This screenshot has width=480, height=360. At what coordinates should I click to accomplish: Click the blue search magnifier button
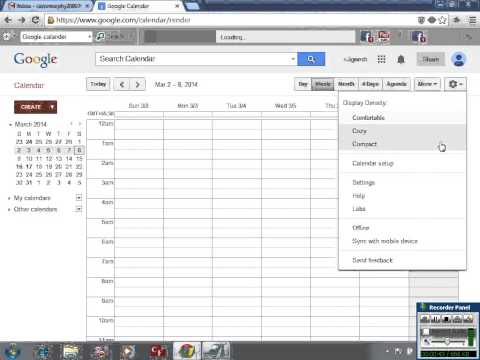[x=311, y=59]
